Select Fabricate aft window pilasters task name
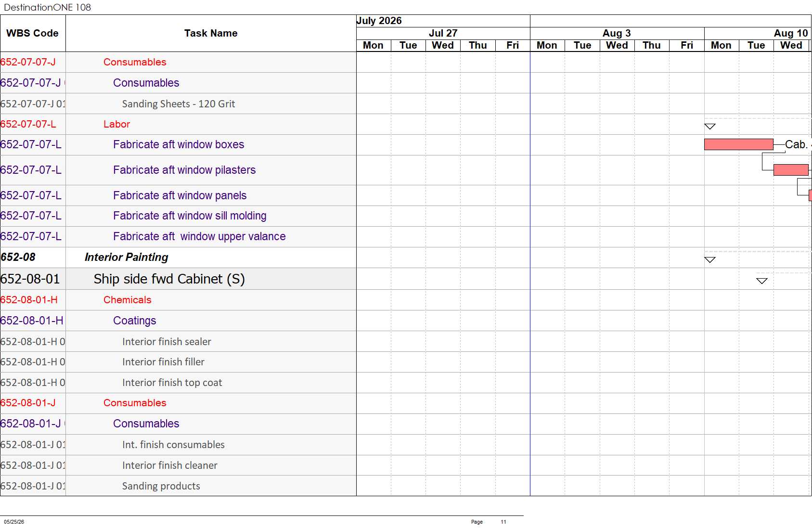The width and height of the screenshot is (812, 528). coord(184,170)
